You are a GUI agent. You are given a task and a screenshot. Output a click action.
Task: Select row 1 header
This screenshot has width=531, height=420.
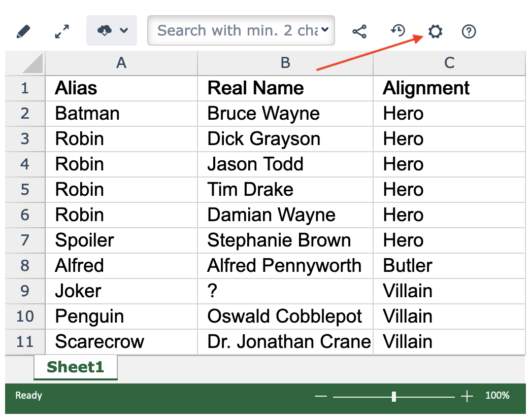pyautogui.click(x=25, y=88)
